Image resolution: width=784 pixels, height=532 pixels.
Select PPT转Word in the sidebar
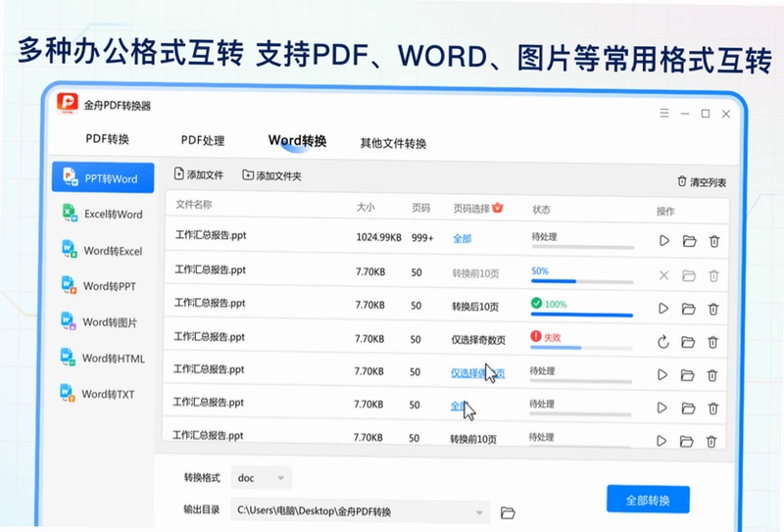(x=103, y=177)
